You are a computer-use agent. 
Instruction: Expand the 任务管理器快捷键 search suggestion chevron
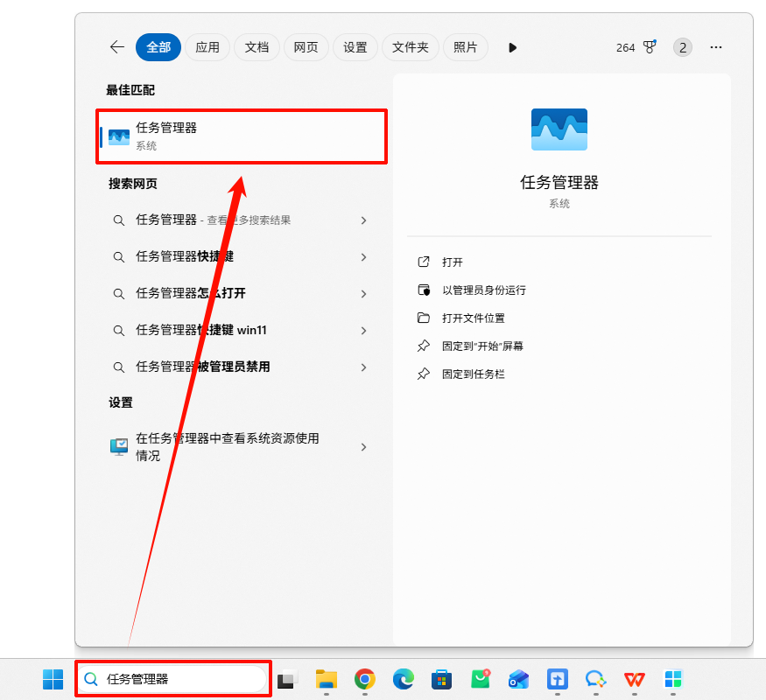click(x=363, y=257)
